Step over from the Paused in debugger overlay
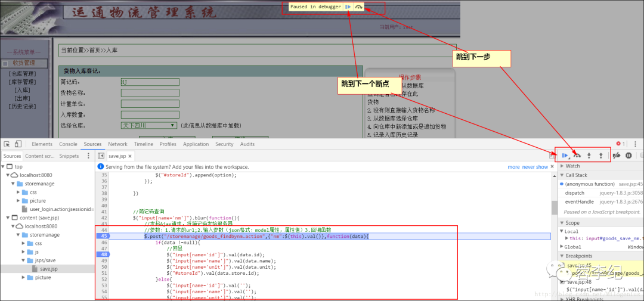The image size is (644, 301). 359,7
